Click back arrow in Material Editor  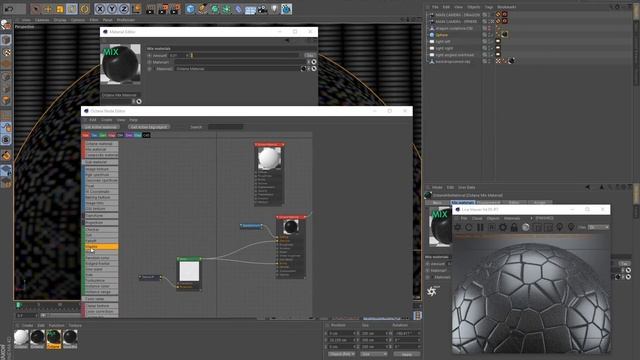[x=287, y=40]
